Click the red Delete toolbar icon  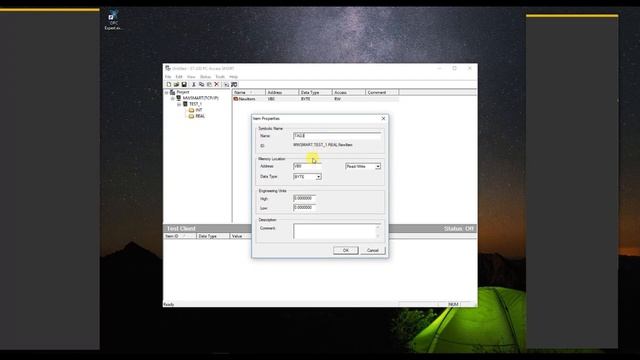217,84
